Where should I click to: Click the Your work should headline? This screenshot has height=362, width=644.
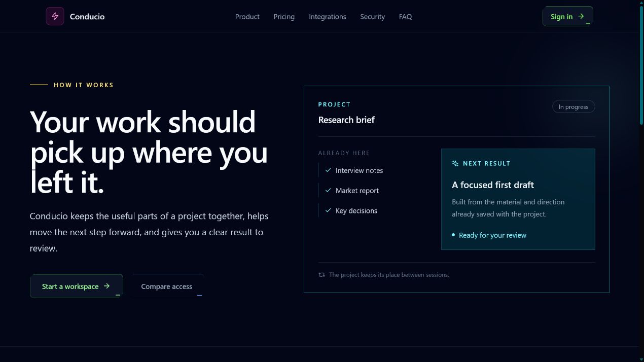[149, 152]
